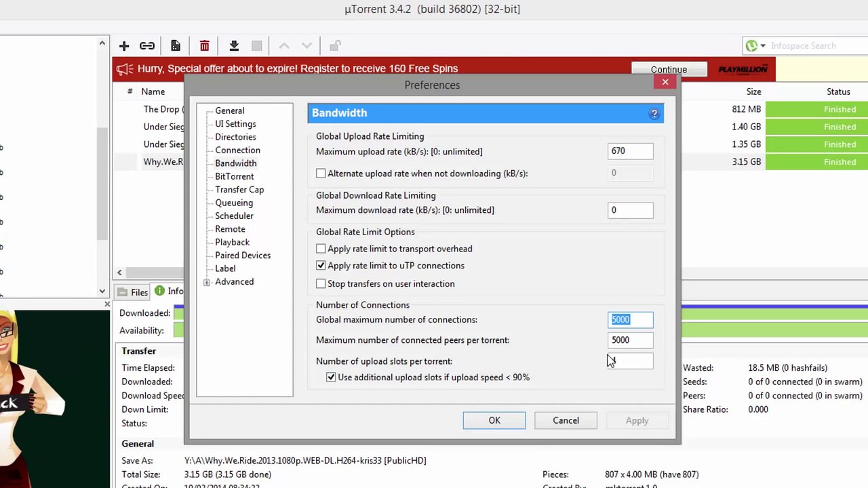Image resolution: width=868 pixels, height=488 pixels.
Task: Click the Name column header
Action: (153, 91)
